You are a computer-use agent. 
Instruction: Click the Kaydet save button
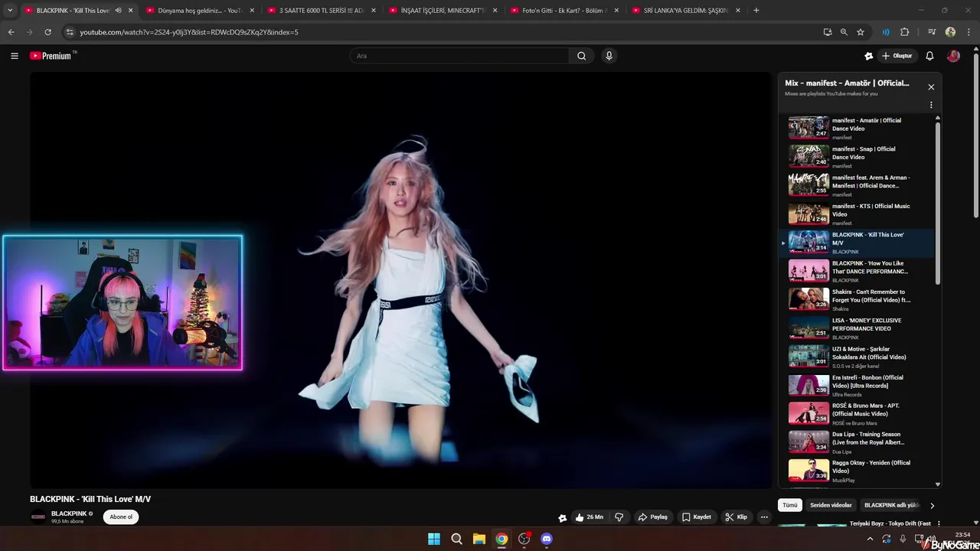coord(697,517)
